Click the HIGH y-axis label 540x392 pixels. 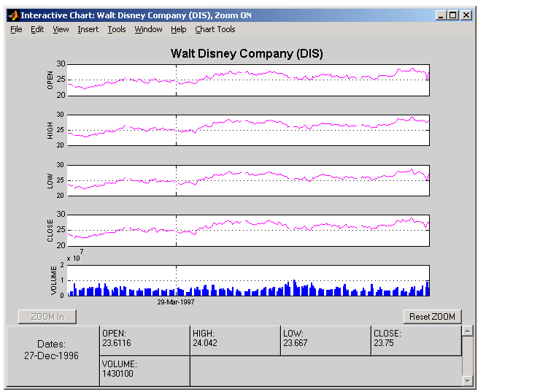coord(50,130)
